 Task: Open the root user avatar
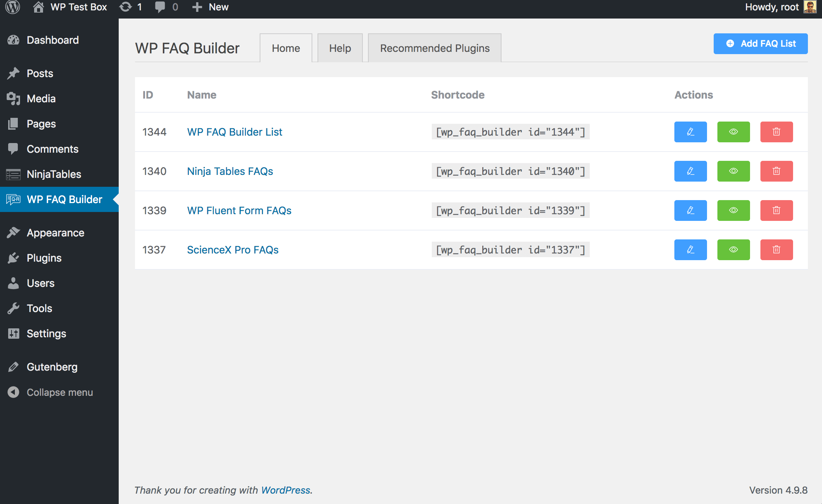pyautogui.click(x=810, y=7)
